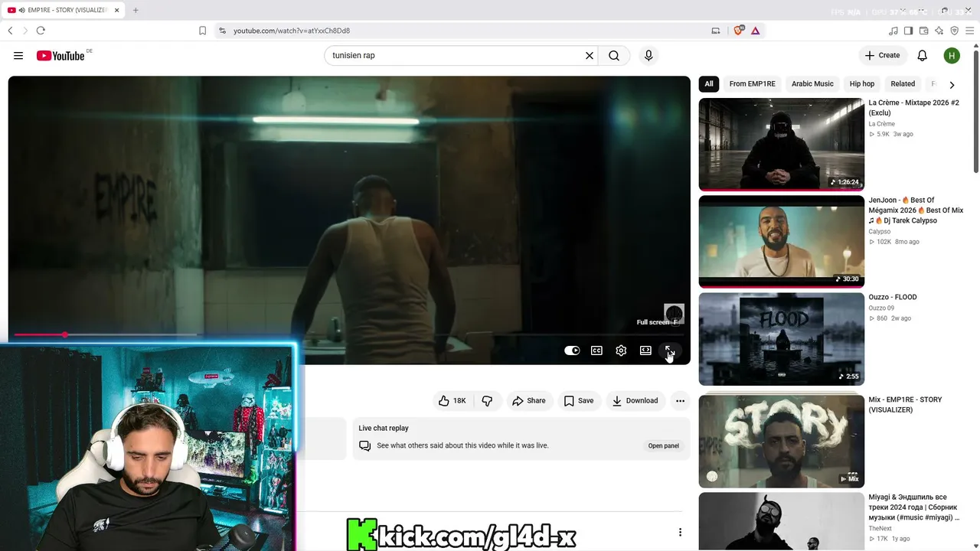This screenshot has height=551, width=980.
Task: Click the youtube.com address bar URL
Action: (292, 31)
